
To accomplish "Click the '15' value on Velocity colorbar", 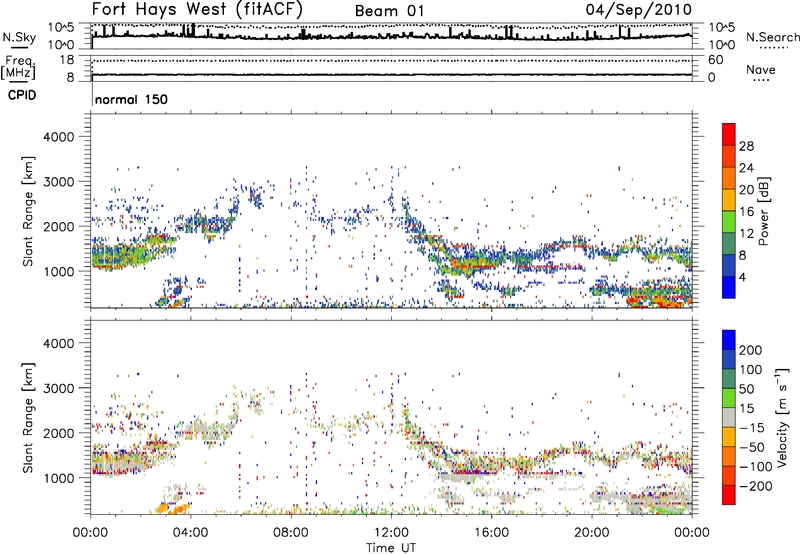I will point(746,409).
